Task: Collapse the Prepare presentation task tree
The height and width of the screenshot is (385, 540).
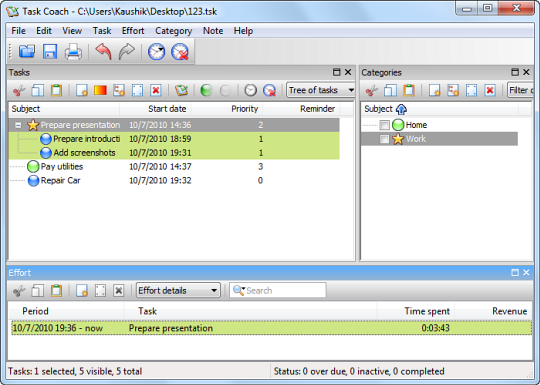Action: point(18,125)
